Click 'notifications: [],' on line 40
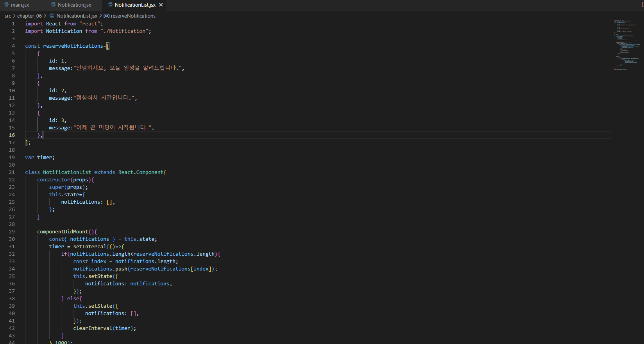This screenshot has height=344, width=644. (x=112, y=314)
